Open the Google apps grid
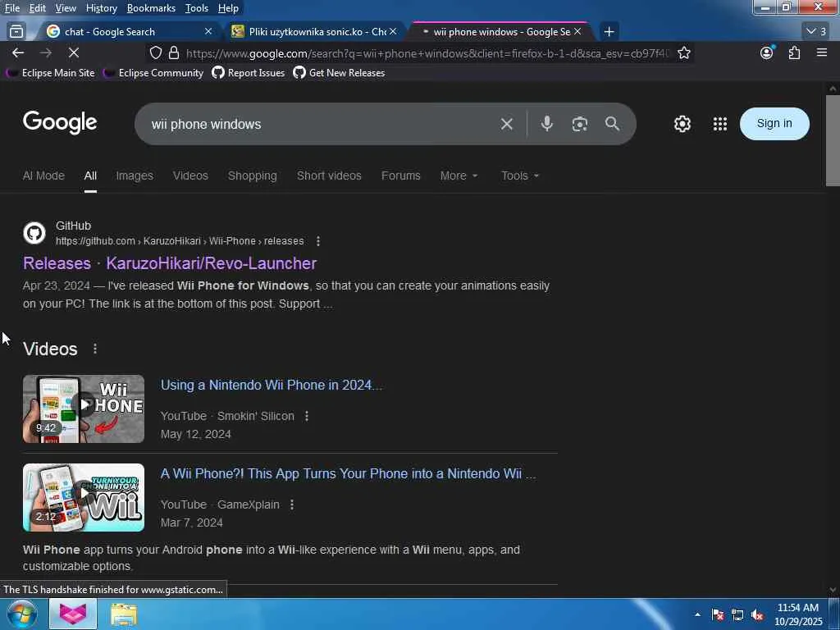The width and height of the screenshot is (840, 630). coord(720,124)
